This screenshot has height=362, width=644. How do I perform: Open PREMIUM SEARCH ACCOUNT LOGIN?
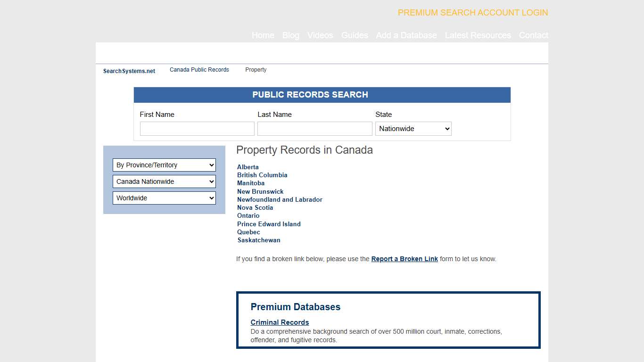pos(472,13)
